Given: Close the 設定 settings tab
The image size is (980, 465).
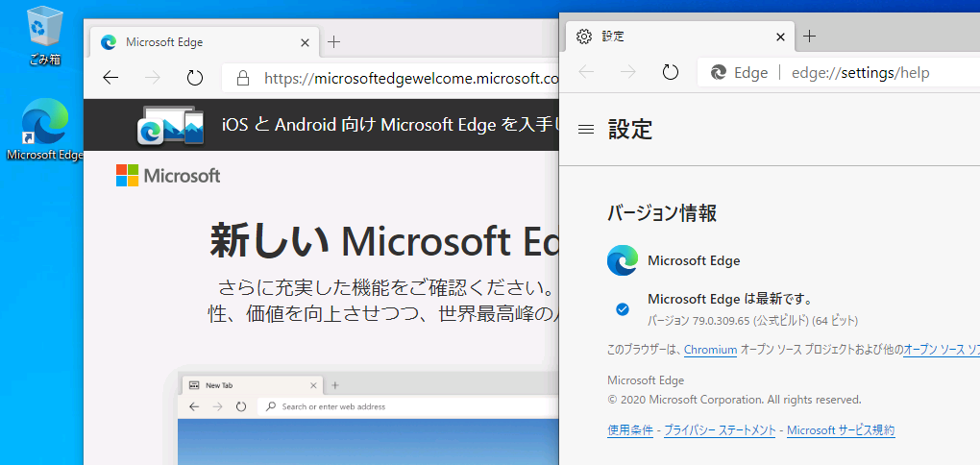Looking at the screenshot, I should [x=780, y=37].
